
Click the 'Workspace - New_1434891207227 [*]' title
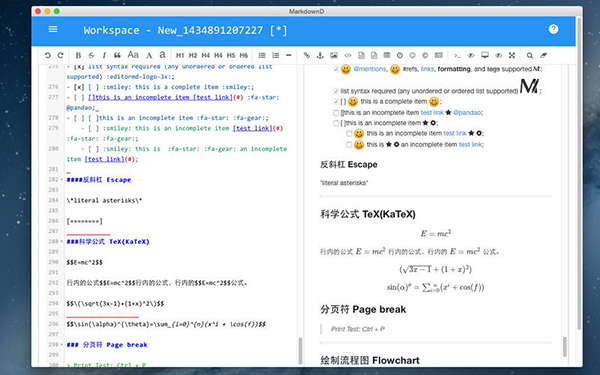[x=185, y=30]
